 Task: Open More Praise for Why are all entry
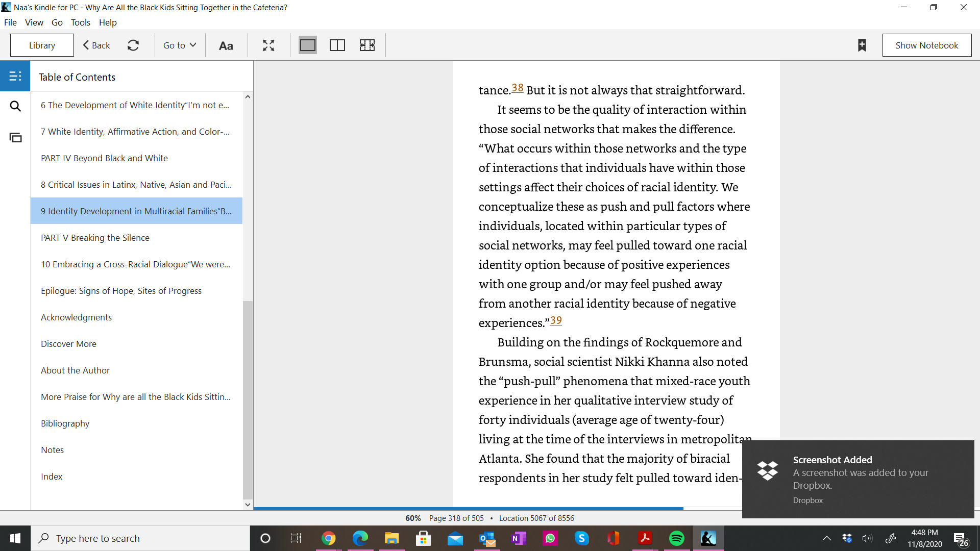pyautogui.click(x=136, y=397)
